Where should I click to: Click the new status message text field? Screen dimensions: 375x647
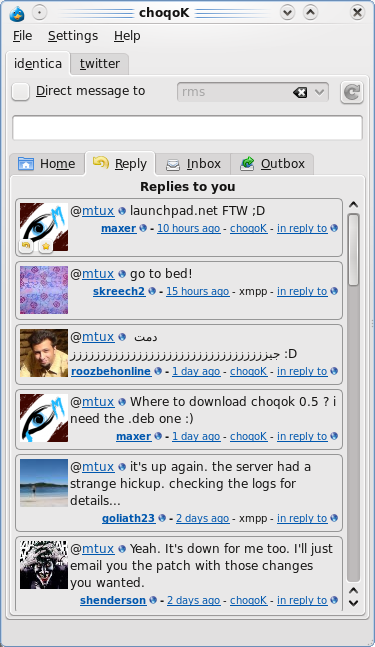(187, 128)
